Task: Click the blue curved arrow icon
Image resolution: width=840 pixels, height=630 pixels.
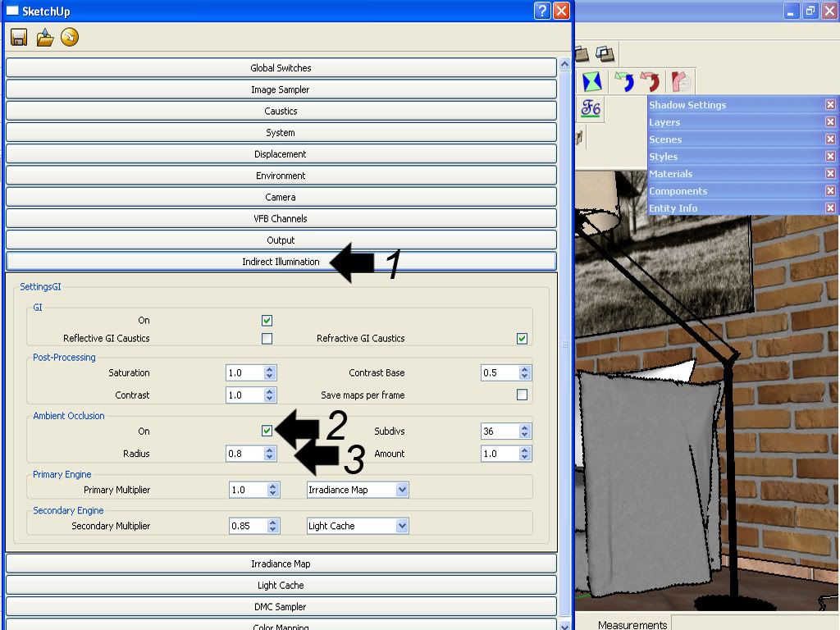Action: coord(624,82)
